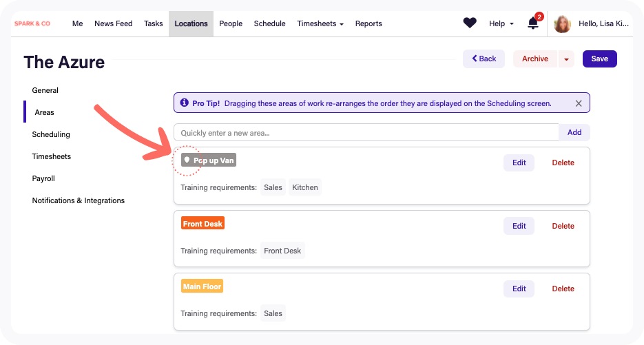Open the Timesheets sidebar section

[x=52, y=156]
